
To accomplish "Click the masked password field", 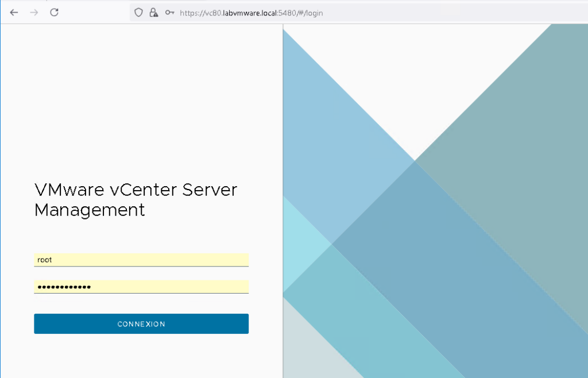I will 141,287.
